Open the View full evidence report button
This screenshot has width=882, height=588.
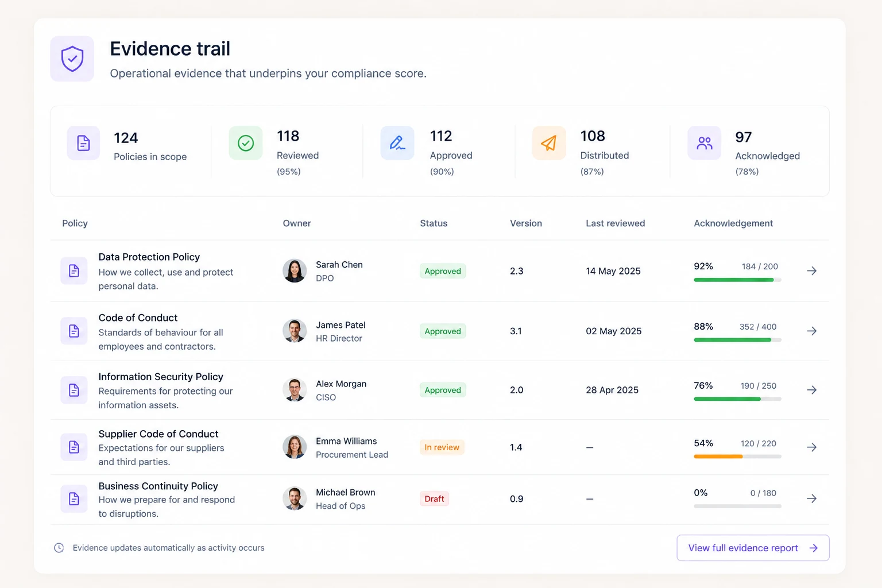(x=753, y=548)
